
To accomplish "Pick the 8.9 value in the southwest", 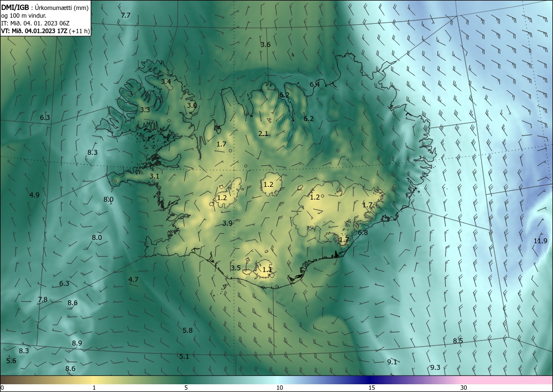I will click(77, 343).
